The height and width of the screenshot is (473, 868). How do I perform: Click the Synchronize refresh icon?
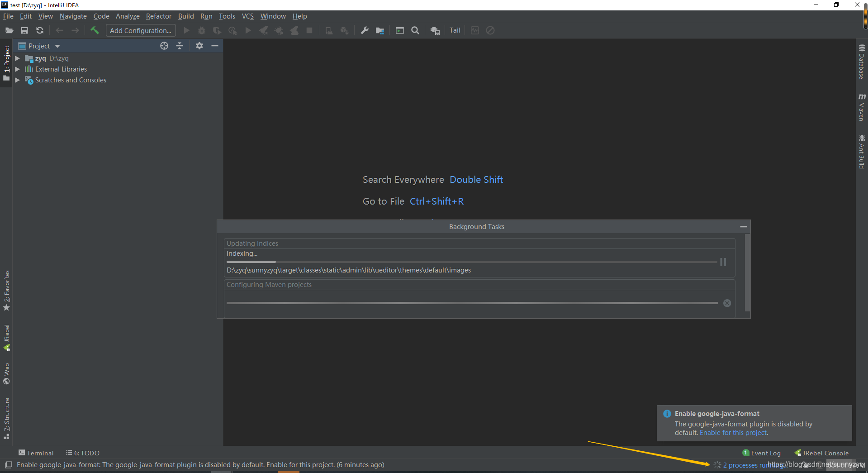(40, 30)
